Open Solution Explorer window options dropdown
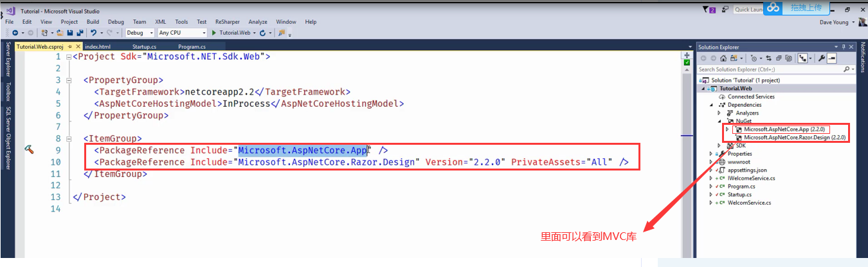The width and height of the screenshot is (868, 267). pyautogui.click(x=836, y=47)
